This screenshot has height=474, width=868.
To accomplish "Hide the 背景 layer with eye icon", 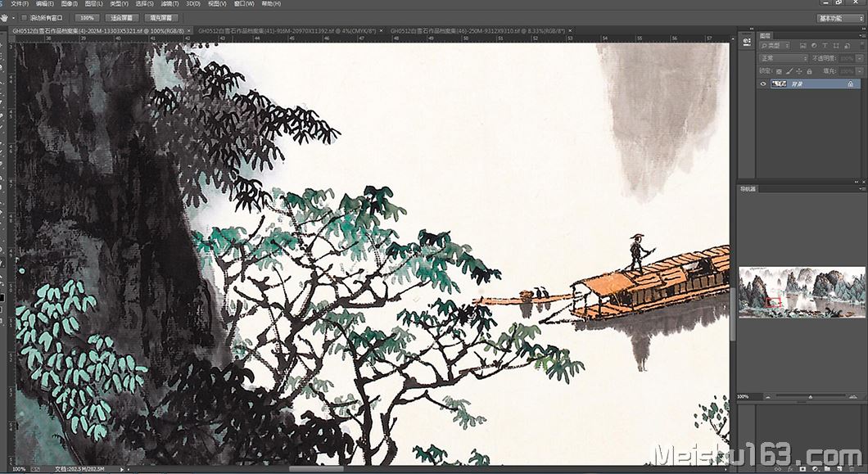I will 763,84.
